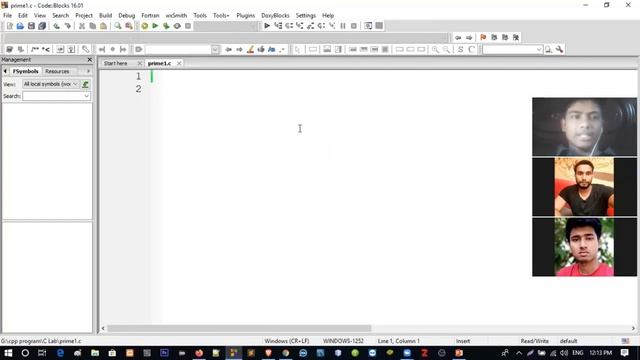Image resolution: width=640 pixels, height=360 pixels.
Task: Jump to next bookmark
Action: point(505,37)
